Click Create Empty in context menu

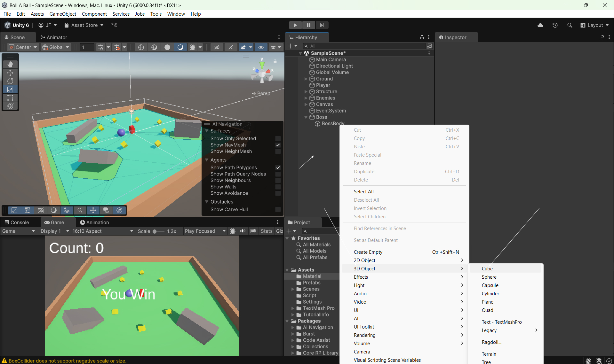pyautogui.click(x=368, y=252)
